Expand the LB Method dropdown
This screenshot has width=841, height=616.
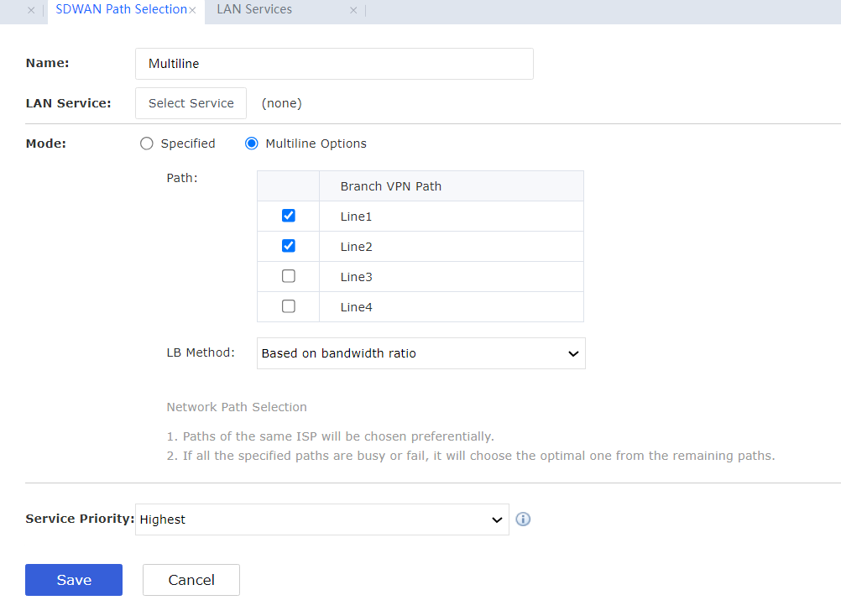point(420,353)
